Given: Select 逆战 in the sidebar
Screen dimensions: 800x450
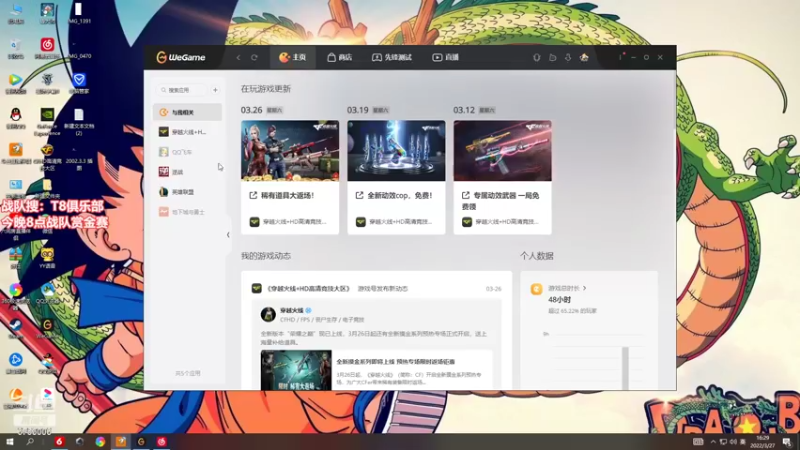Looking at the screenshot, I should [187, 172].
